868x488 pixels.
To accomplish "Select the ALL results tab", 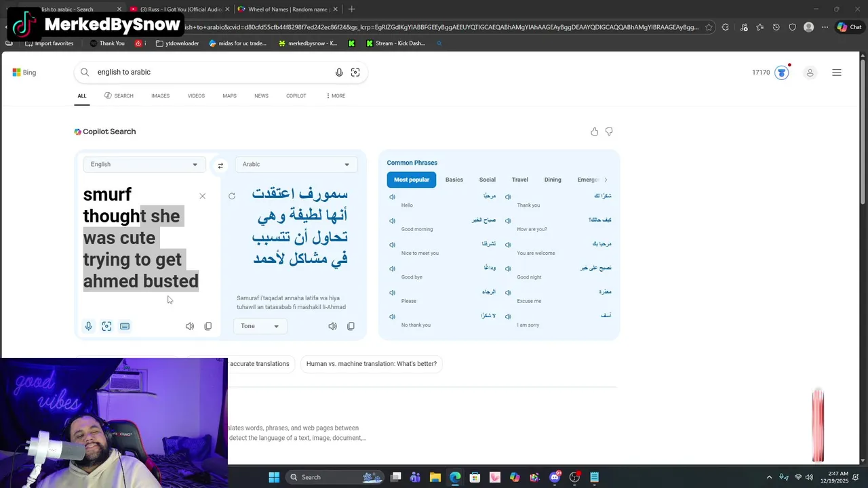I will [82, 96].
